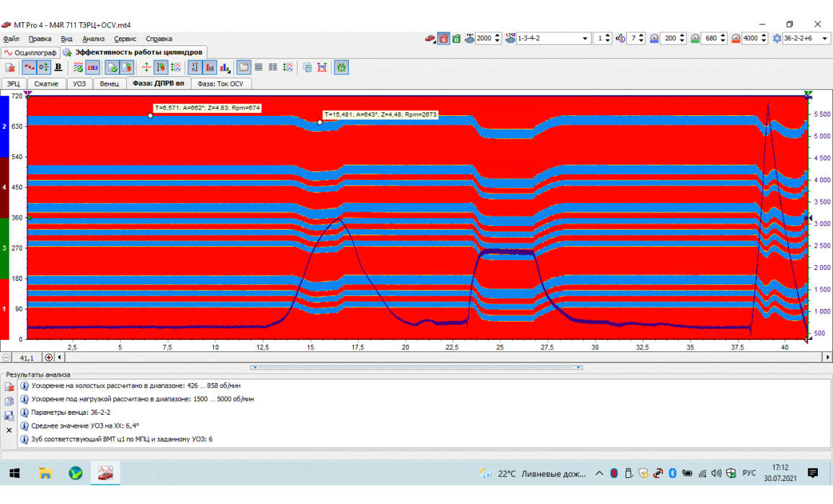Open File Explorer from the taskbar
Image resolution: width=833 pixels, height=504 pixels.
tap(45, 473)
